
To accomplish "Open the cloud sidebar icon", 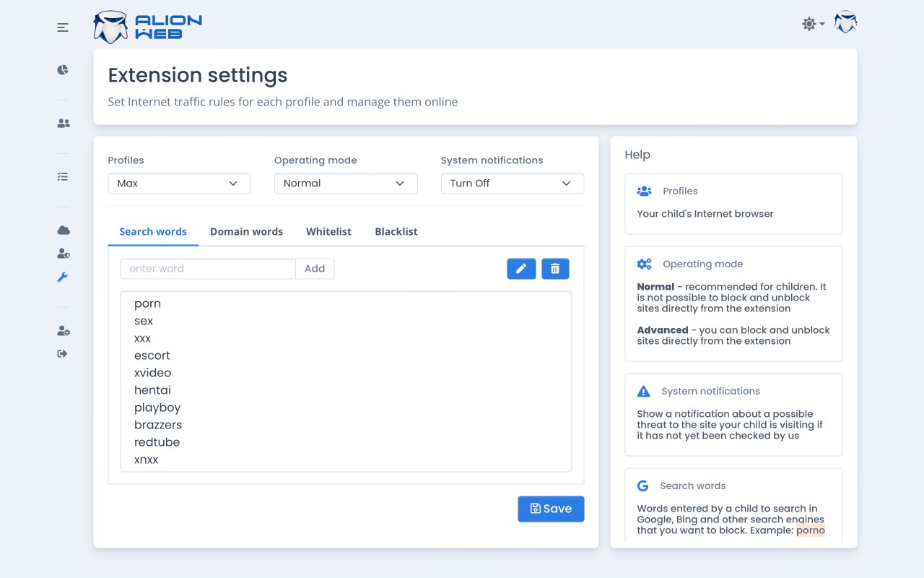I will (63, 230).
